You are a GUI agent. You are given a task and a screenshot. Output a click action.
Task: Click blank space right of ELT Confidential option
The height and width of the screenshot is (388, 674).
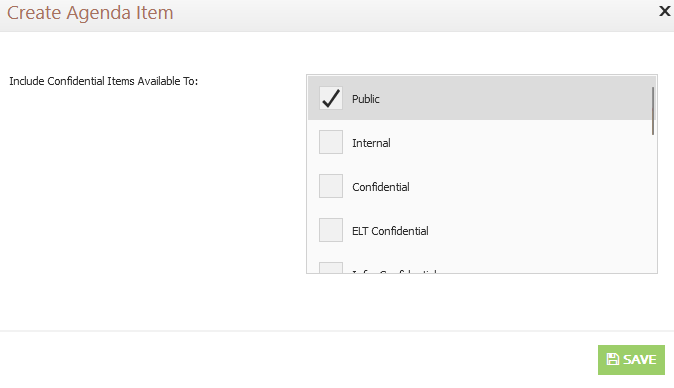tap(539, 231)
